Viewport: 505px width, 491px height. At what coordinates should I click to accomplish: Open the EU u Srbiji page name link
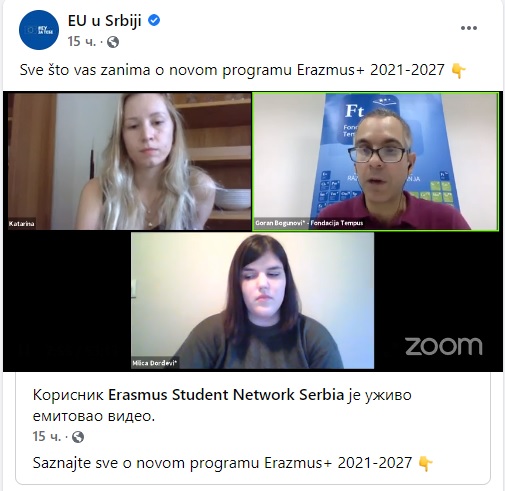tap(105, 21)
